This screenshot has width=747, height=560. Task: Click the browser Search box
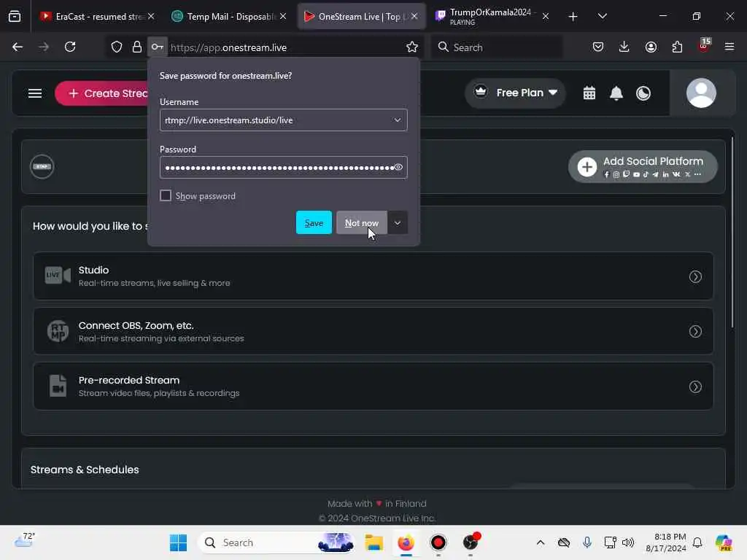(497, 47)
